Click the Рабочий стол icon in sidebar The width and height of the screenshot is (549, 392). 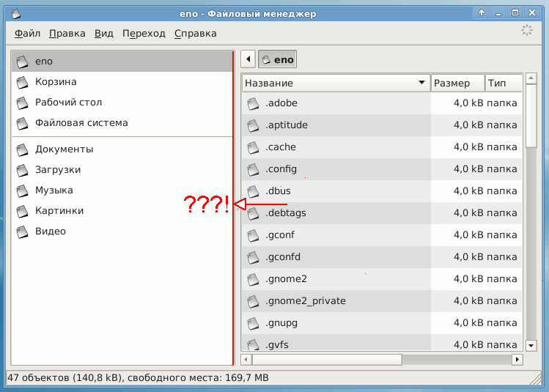23,103
